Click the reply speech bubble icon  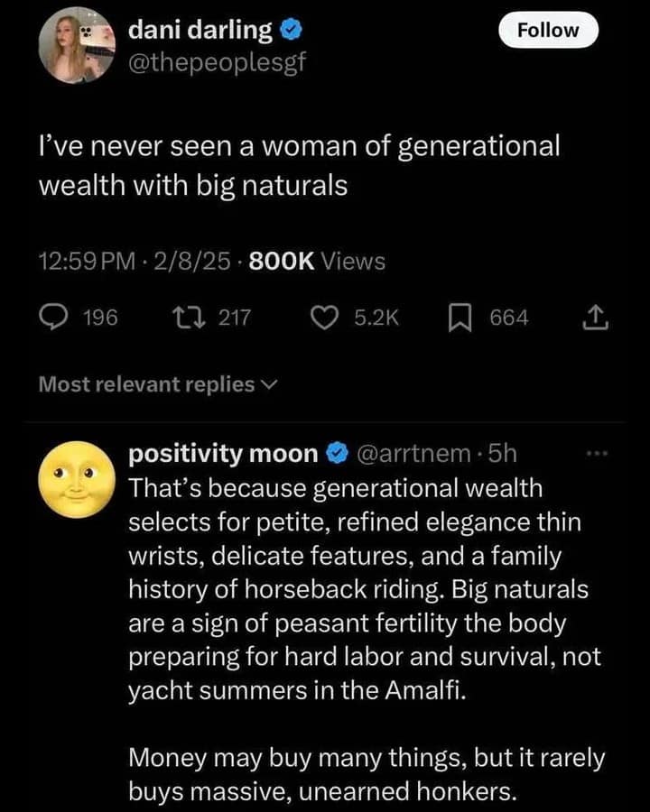coord(53,318)
